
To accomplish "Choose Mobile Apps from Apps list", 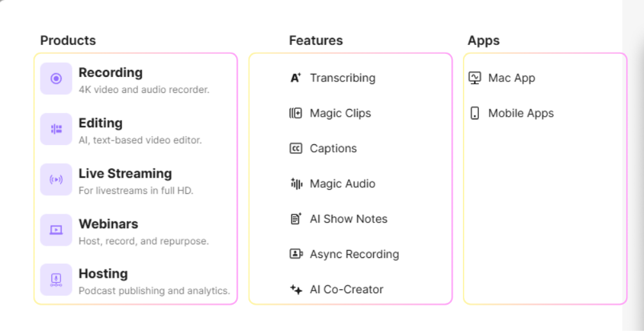I will tap(521, 114).
